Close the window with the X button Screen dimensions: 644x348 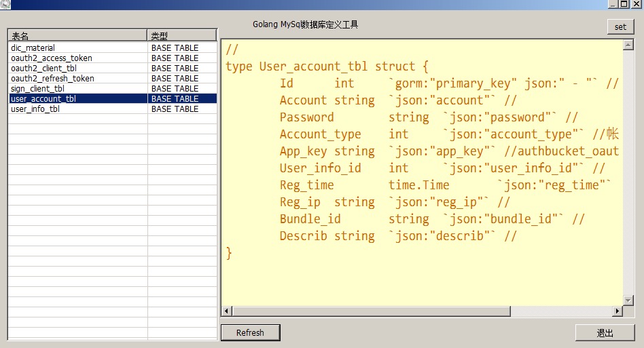click(637, 4)
